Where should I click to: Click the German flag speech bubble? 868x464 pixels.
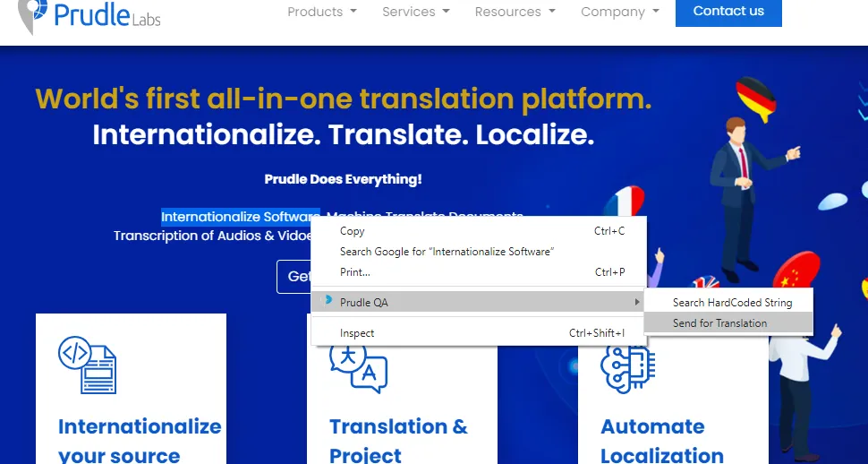pyautogui.click(x=755, y=99)
